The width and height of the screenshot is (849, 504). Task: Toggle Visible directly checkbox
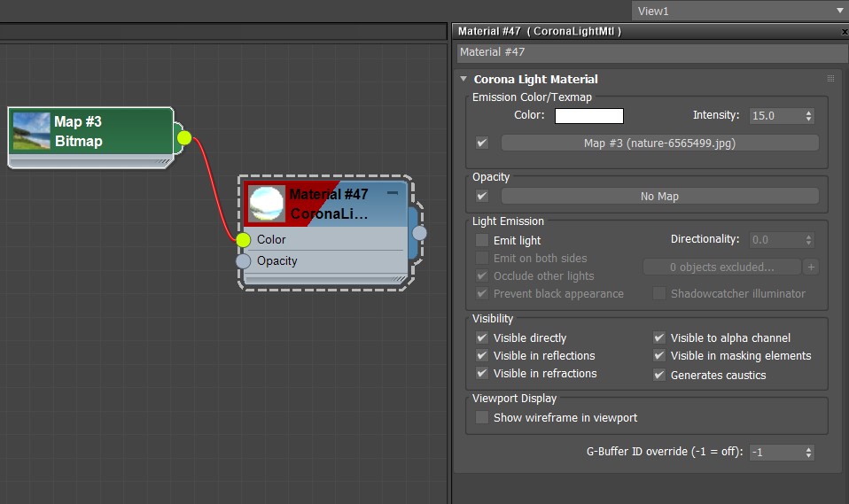[x=482, y=337]
